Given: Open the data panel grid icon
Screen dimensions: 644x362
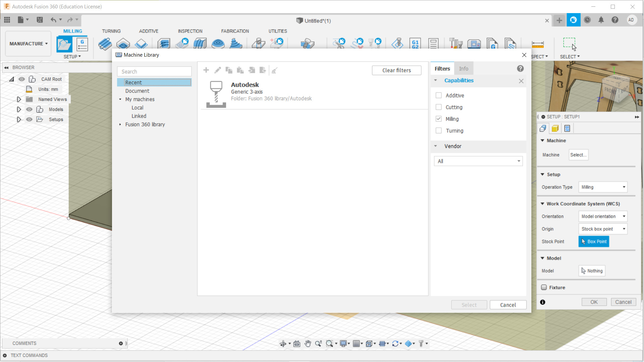Looking at the screenshot, I should click(7, 20).
